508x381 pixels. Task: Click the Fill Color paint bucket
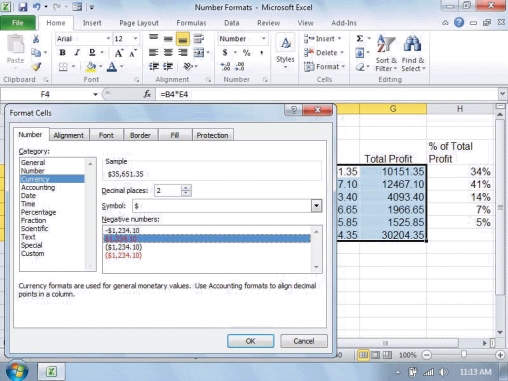pos(91,67)
